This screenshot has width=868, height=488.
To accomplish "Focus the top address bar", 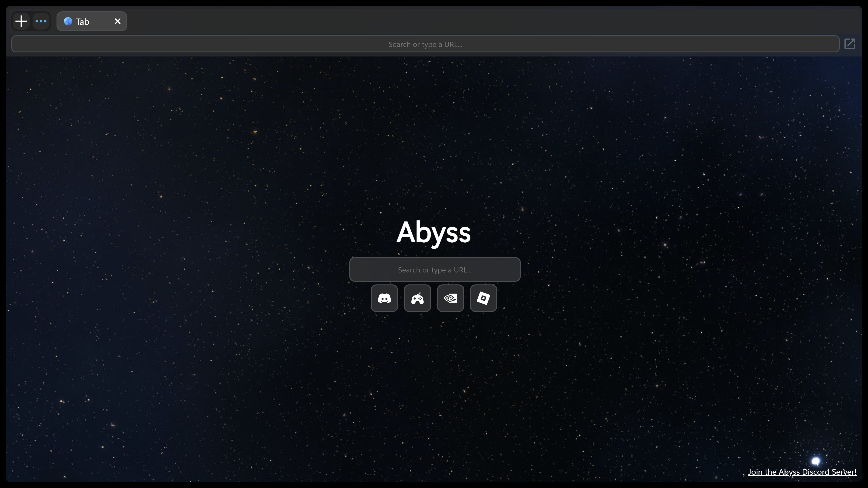I will (425, 44).
